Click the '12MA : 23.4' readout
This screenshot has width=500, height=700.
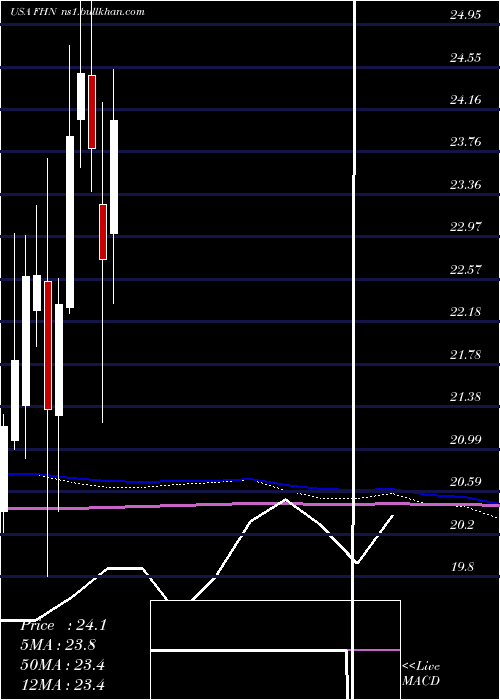pyautogui.click(x=62, y=684)
